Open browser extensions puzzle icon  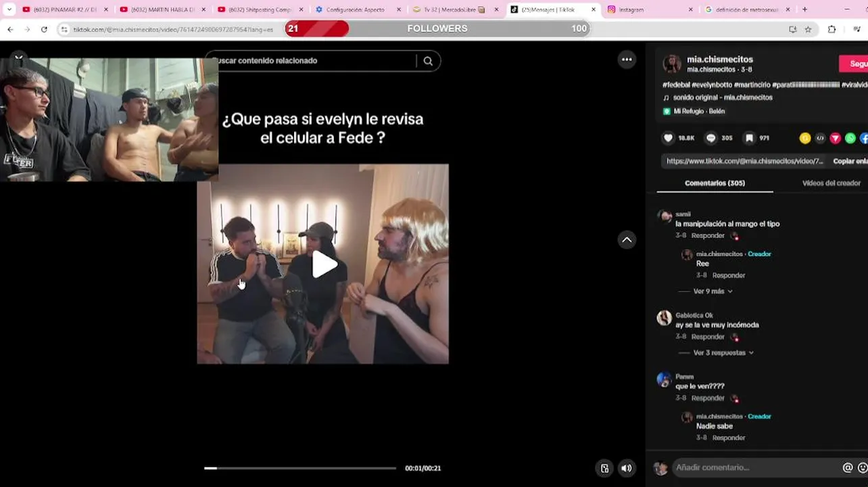click(x=831, y=29)
